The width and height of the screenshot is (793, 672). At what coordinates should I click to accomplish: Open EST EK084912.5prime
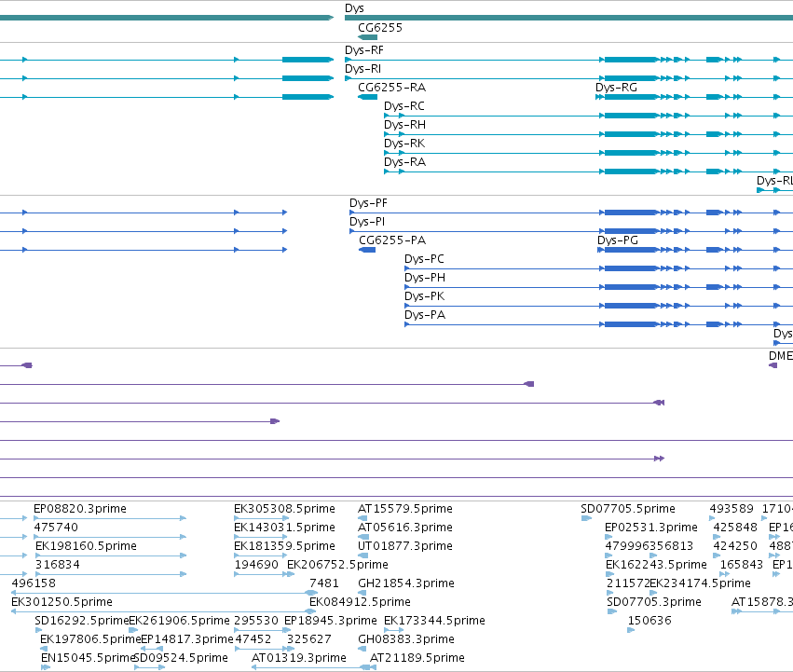(x=360, y=602)
